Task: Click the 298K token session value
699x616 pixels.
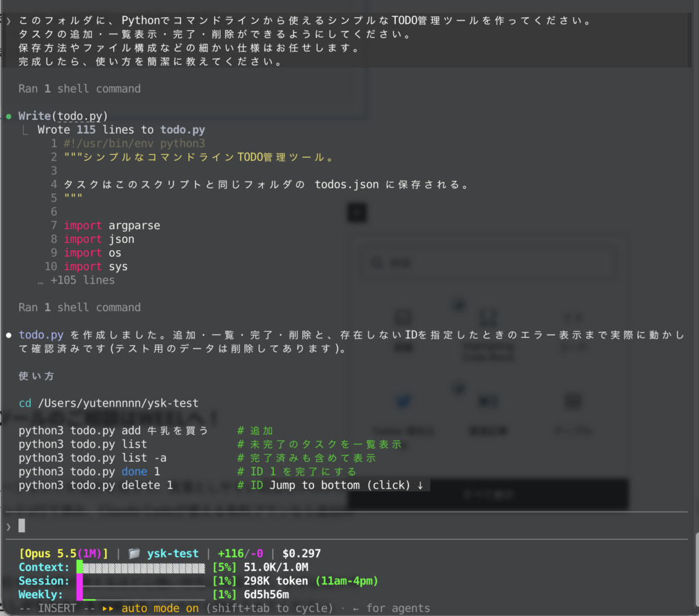Action: click(276, 581)
